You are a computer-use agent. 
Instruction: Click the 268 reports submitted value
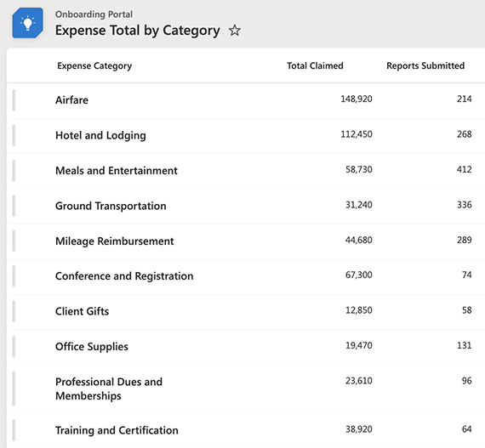coord(465,134)
